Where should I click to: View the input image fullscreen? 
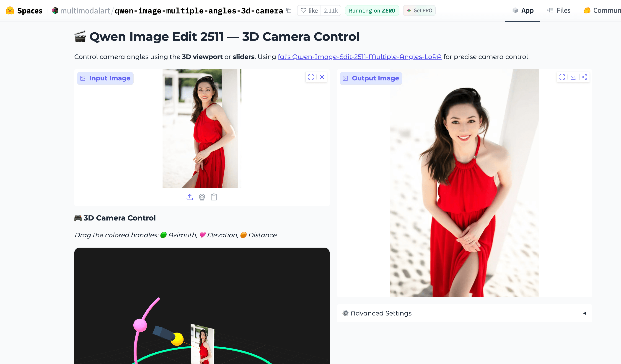[311, 77]
